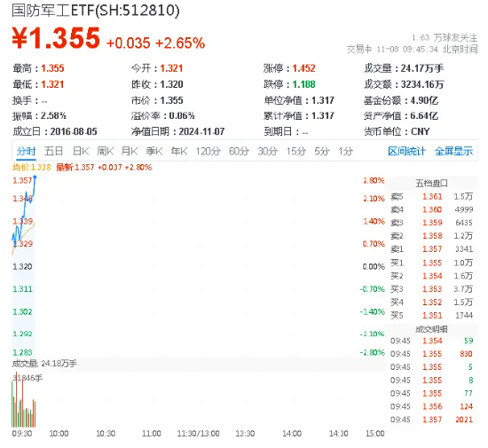
Task: Click the 卖5 order row 1.361
Action: click(432, 197)
